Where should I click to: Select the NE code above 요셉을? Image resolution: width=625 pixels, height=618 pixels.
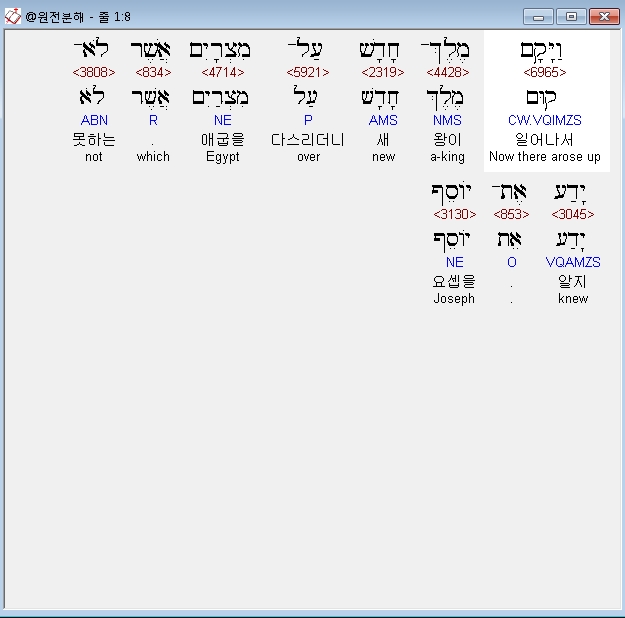(x=454, y=262)
